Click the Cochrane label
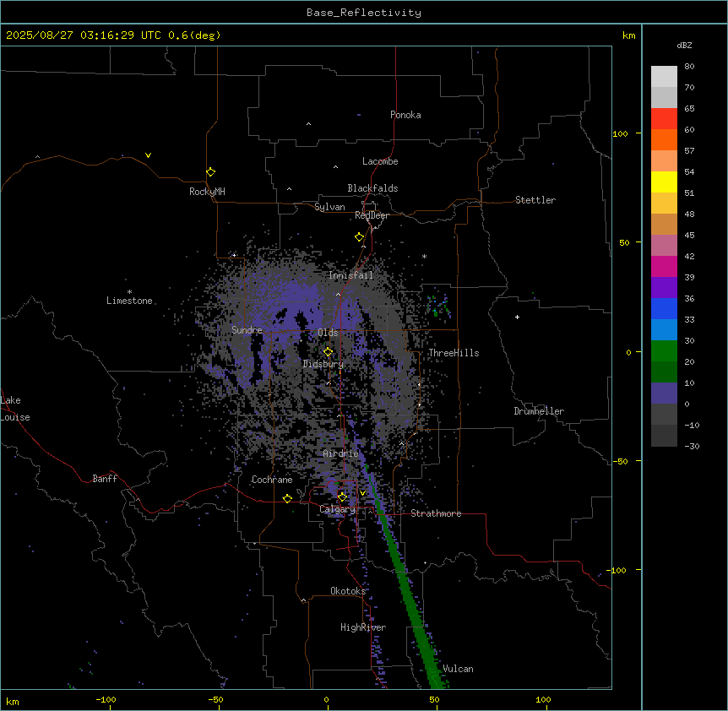Viewport: 728px width, 711px height. tap(272, 480)
